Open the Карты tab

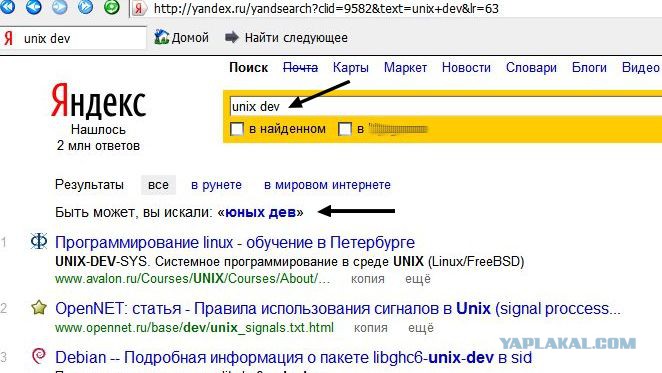pos(351,68)
